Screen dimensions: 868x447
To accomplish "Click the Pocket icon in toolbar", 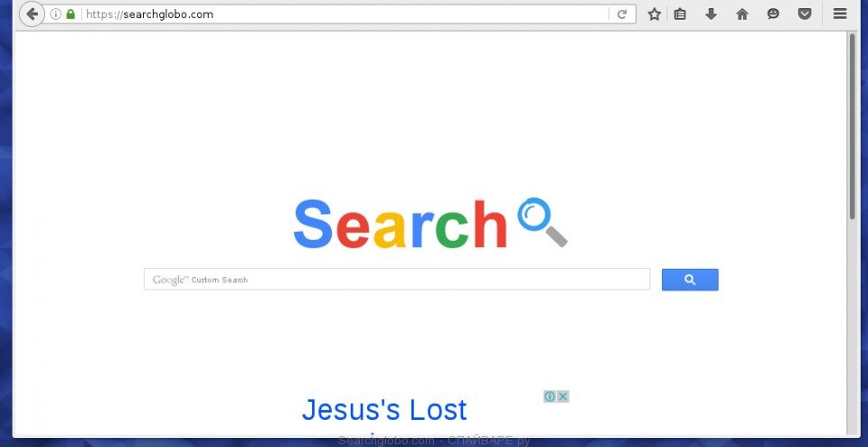I will 805,14.
